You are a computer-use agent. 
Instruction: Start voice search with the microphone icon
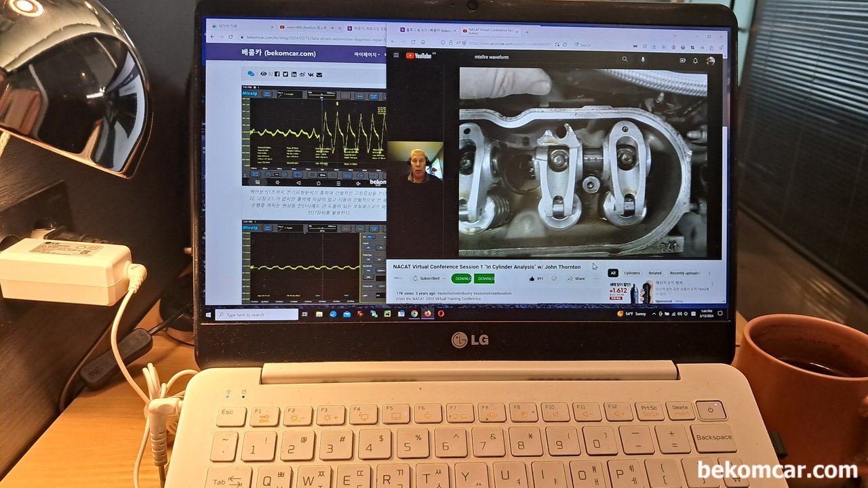643,60
